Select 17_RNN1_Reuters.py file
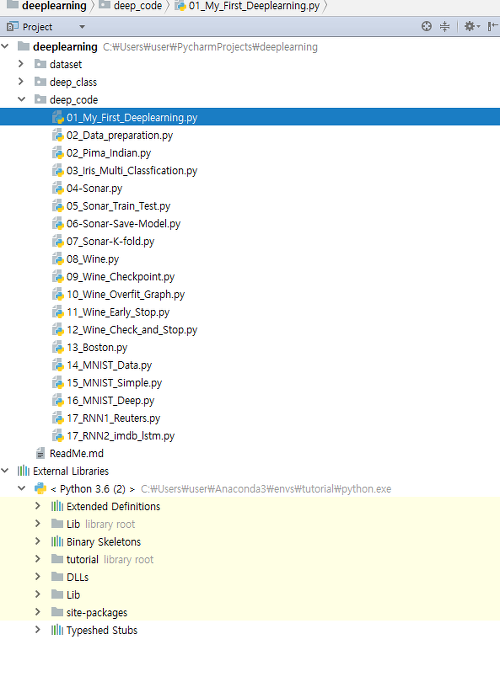The height and width of the screenshot is (682, 500). pyautogui.click(x=113, y=418)
